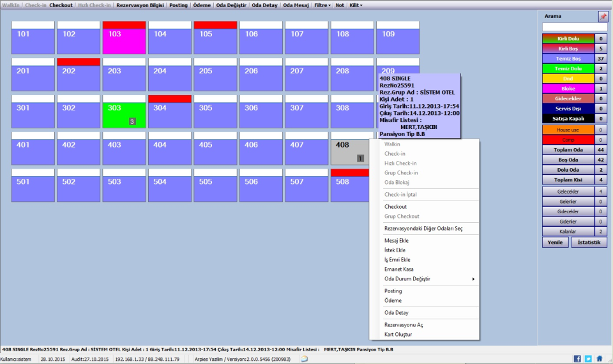613x364 pixels.
Task: Click Ödeme in the top toolbar
Action: coord(202,5)
